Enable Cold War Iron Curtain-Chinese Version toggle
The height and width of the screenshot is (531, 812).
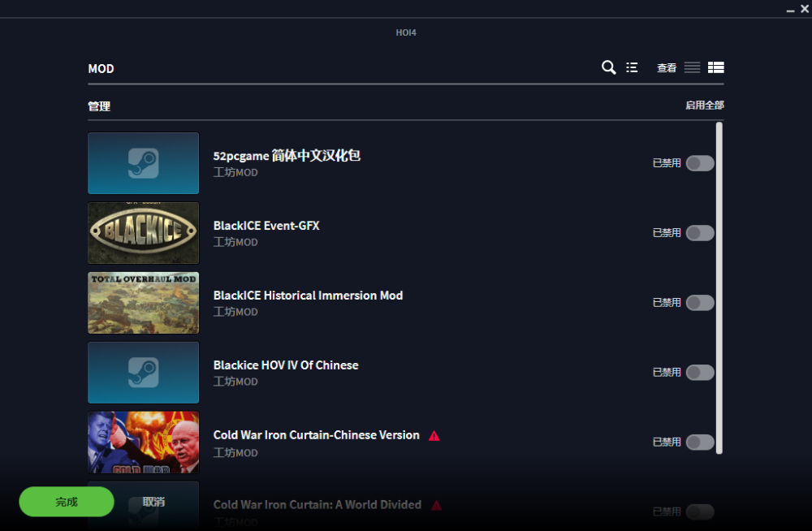coord(700,442)
